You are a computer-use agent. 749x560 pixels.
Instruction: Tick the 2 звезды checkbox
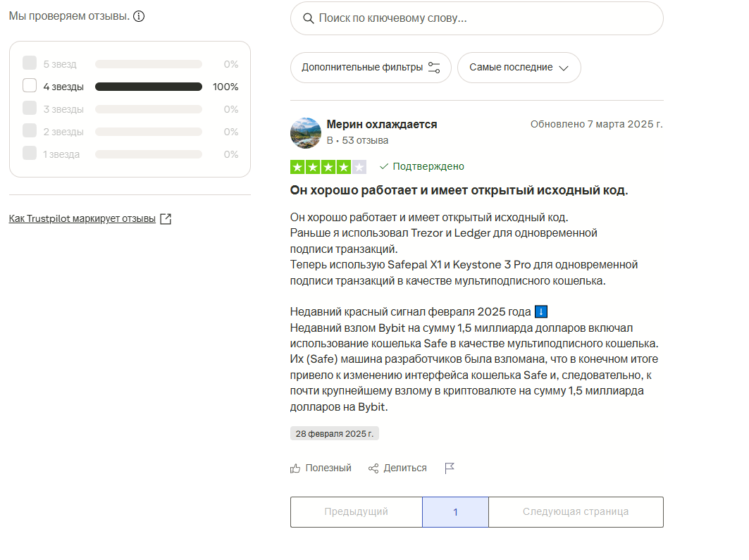click(30, 130)
